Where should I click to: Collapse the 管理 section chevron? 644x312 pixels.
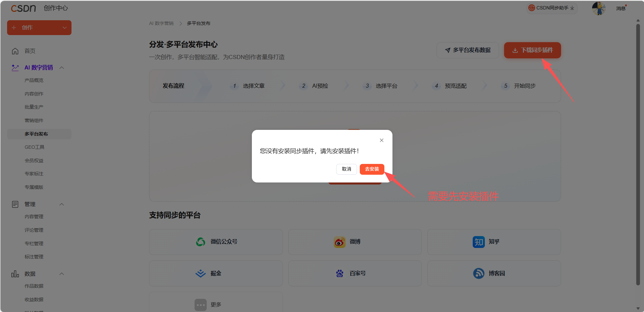[x=62, y=204]
